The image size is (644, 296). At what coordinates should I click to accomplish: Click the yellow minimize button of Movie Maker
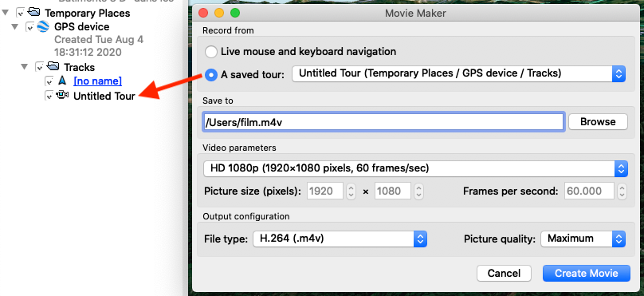[219, 13]
